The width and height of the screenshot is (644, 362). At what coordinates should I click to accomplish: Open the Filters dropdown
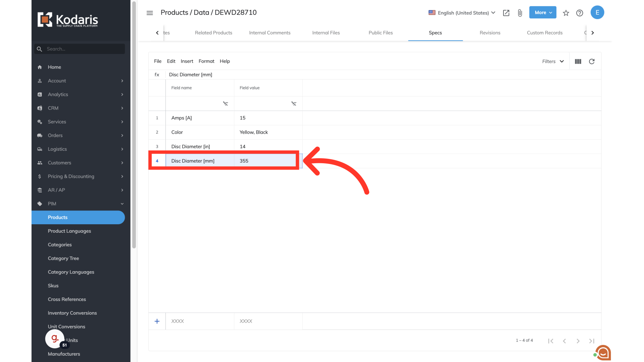[x=553, y=61]
